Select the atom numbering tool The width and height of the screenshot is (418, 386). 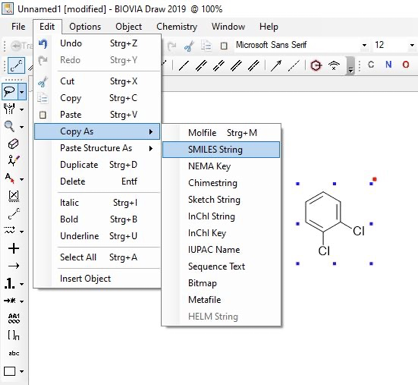tap(10, 284)
